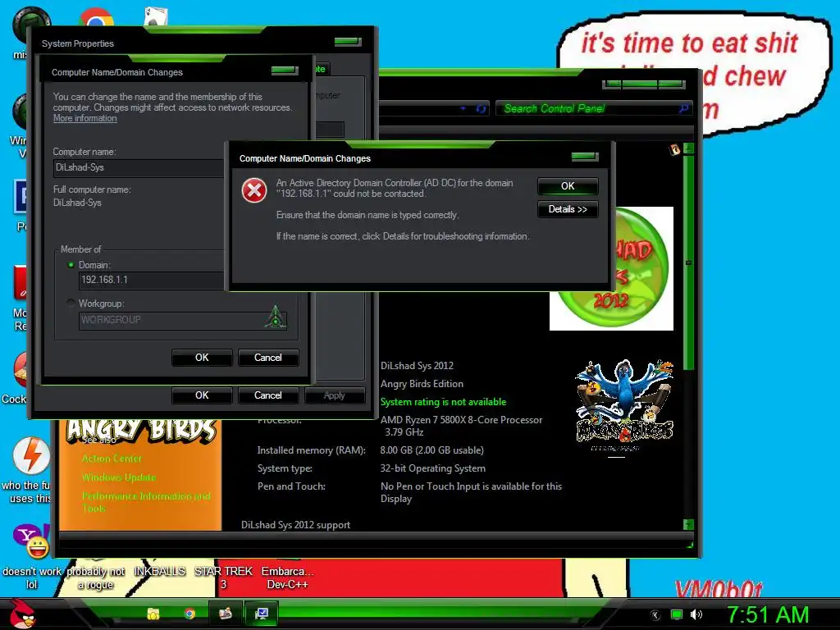The height and width of the screenshot is (630, 840).
Task: Click Cancel in Computer Name/Domain Changes dialog
Action: tap(268, 358)
